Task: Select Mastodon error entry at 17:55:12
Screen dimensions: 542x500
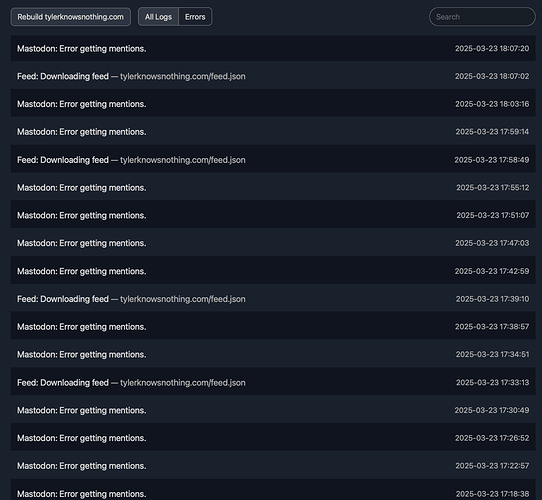Action: [273, 188]
